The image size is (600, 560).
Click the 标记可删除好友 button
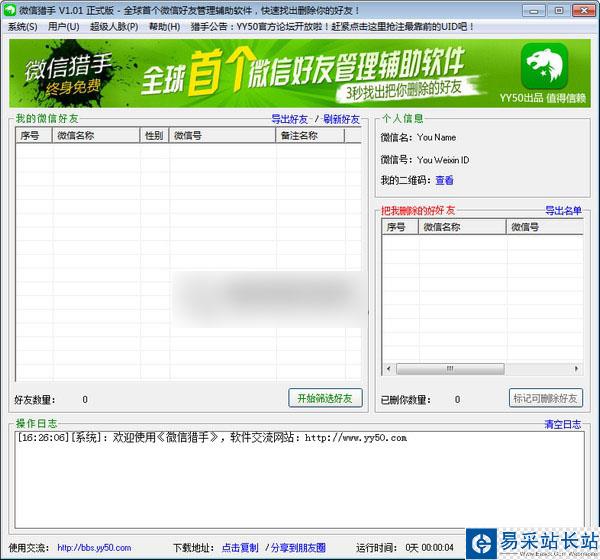[x=546, y=398]
